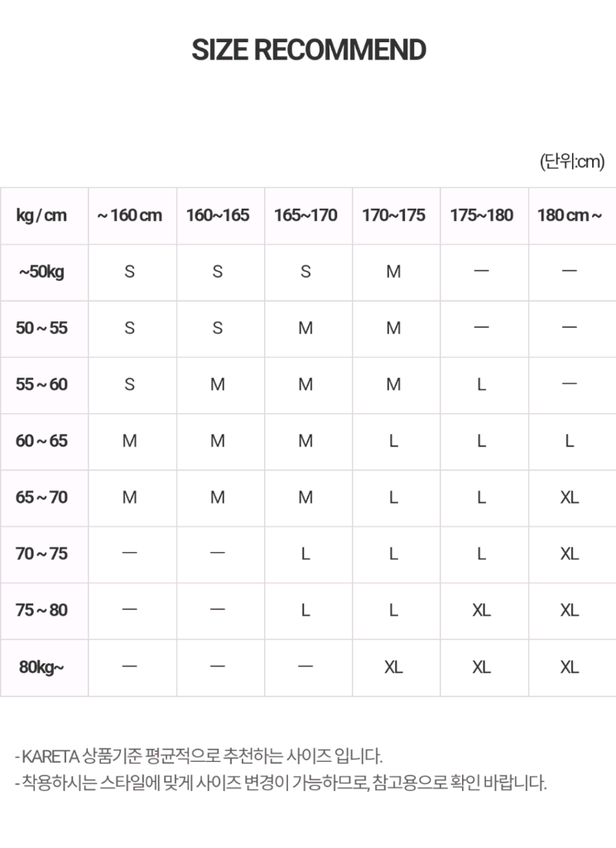Click the (단위:cm) unit label
Screen dimensions: 616x848
(x=572, y=161)
